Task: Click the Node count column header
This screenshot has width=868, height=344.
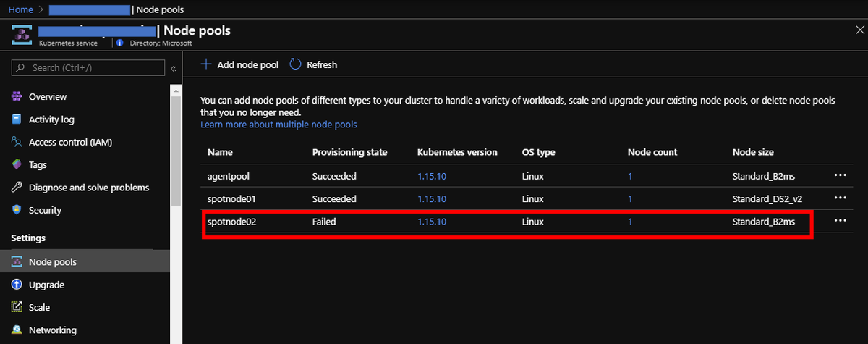Action: click(x=652, y=152)
